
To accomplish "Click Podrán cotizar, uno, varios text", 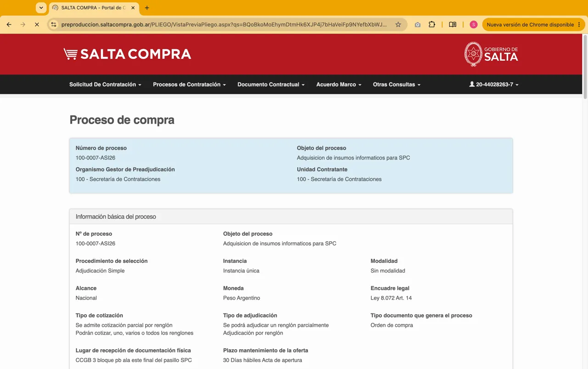I will [x=135, y=333].
